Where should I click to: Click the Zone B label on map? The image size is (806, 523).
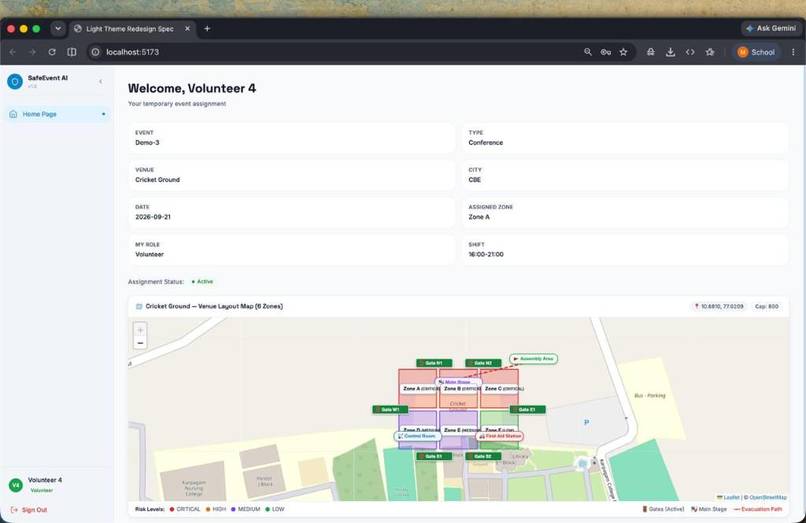(461, 389)
